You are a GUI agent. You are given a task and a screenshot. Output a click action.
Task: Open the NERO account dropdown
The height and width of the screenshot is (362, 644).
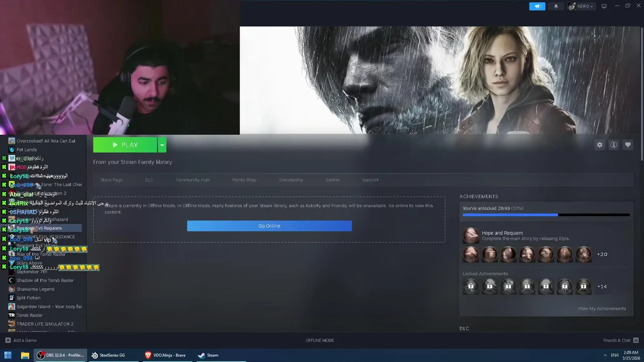pyautogui.click(x=586, y=6)
